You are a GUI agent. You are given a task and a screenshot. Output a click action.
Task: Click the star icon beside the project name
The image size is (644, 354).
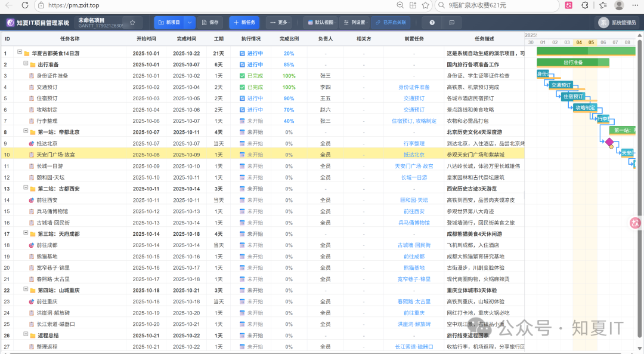point(132,23)
